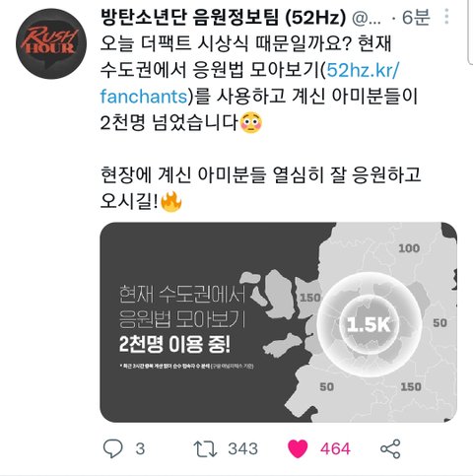The image size is (473, 476).
Task: Click the tweet text starting 현장에 계신
Action: coord(260,188)
